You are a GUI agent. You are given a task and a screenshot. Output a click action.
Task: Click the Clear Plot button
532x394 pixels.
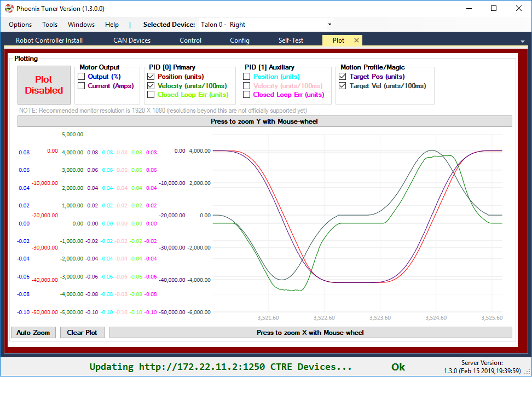82,333
